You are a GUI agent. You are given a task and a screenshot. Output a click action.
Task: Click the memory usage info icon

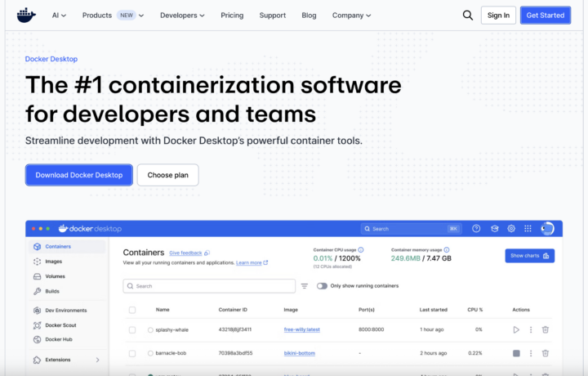click(447, 250)
